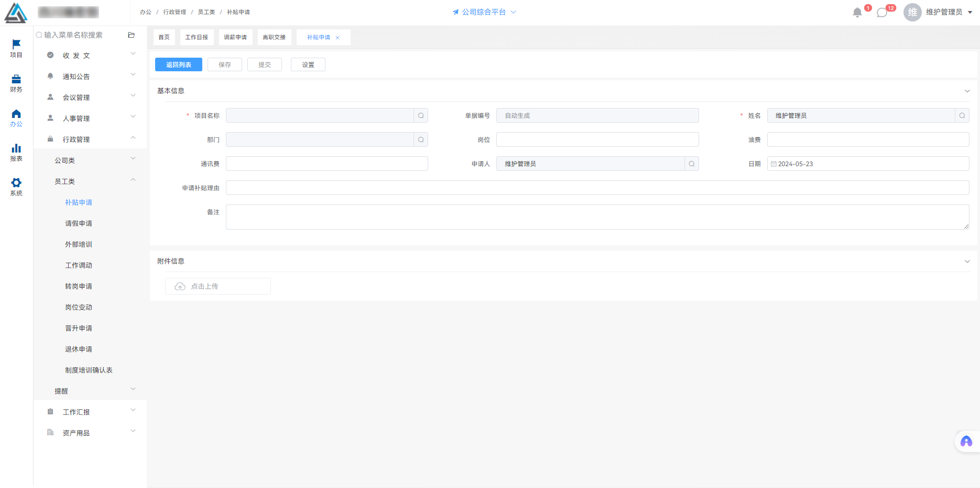
Task: Click the company logo icon
Action: pyautogui.click(x=16, y=13)
